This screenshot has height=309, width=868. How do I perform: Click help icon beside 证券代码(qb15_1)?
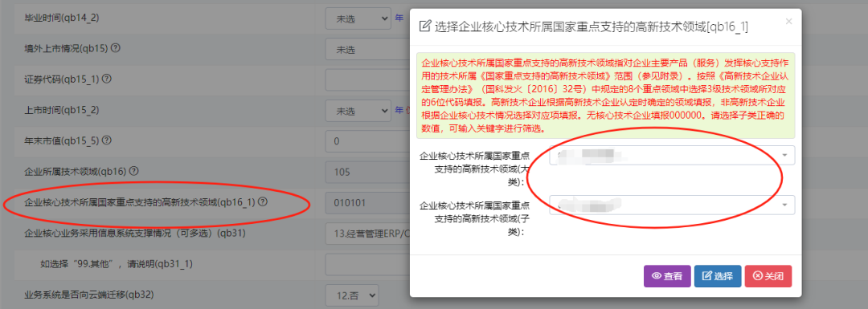point(107,79)
